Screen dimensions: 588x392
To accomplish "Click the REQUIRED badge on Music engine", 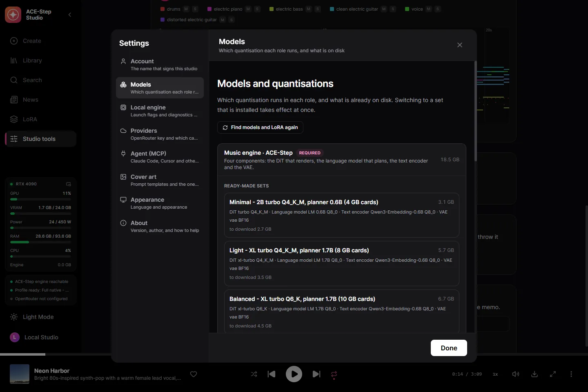I will coord(310,153).
